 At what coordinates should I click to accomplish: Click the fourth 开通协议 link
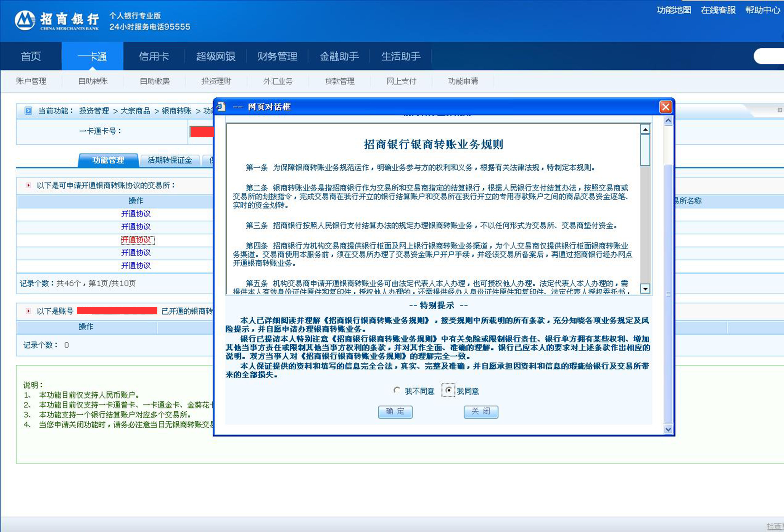point(136,253)
